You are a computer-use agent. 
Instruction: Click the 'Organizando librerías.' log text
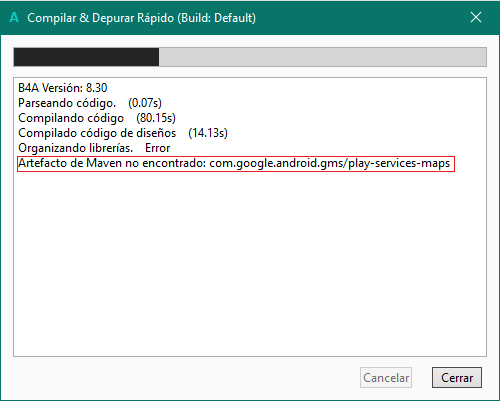(75, 148)
